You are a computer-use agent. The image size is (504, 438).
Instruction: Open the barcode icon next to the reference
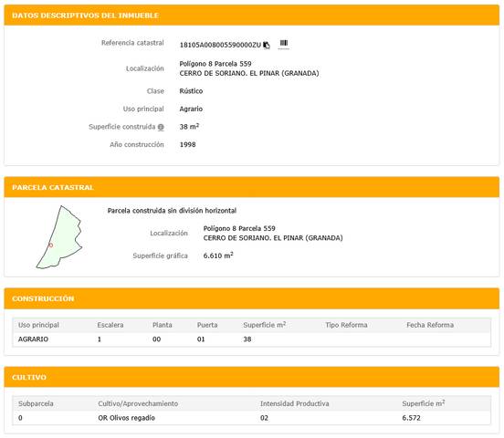point(283,43)
